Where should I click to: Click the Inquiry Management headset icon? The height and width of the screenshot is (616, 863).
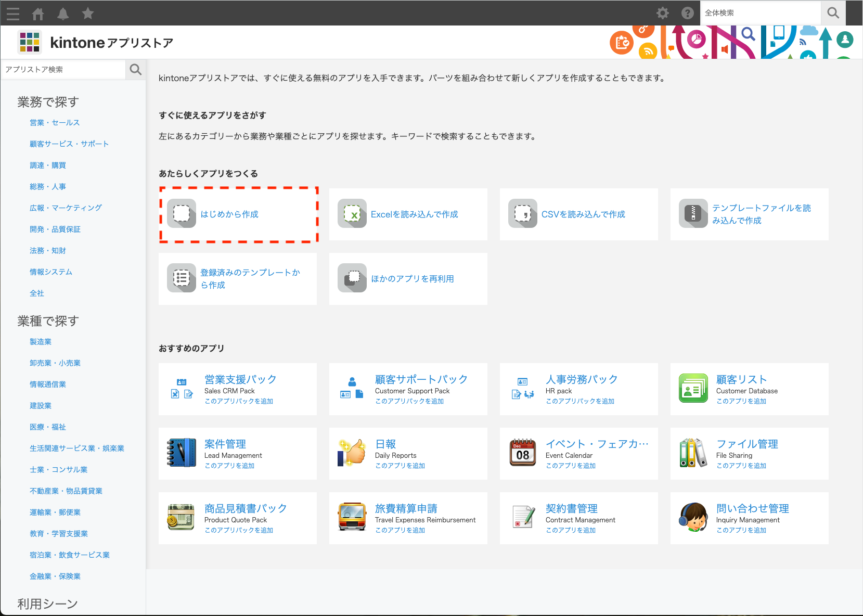click(x=692, y=518)
